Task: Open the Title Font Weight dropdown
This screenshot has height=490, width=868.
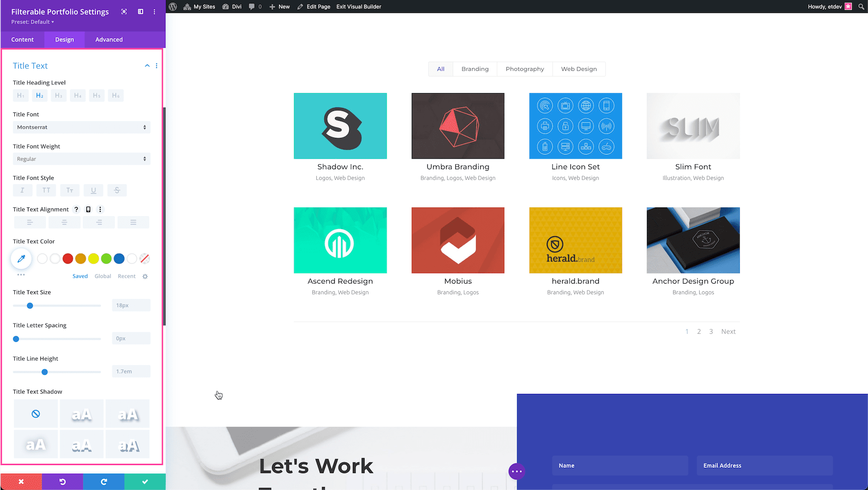Action: coord(81,159)
